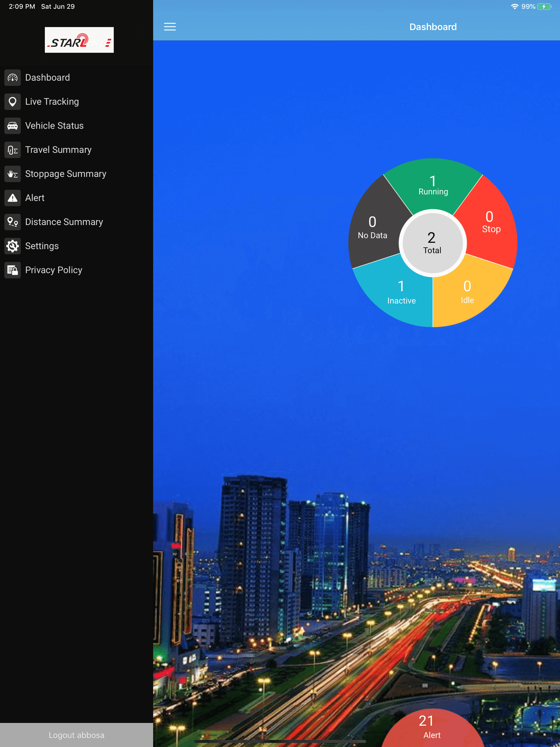Click the Alert warning triangle icon

coord(13,198)
